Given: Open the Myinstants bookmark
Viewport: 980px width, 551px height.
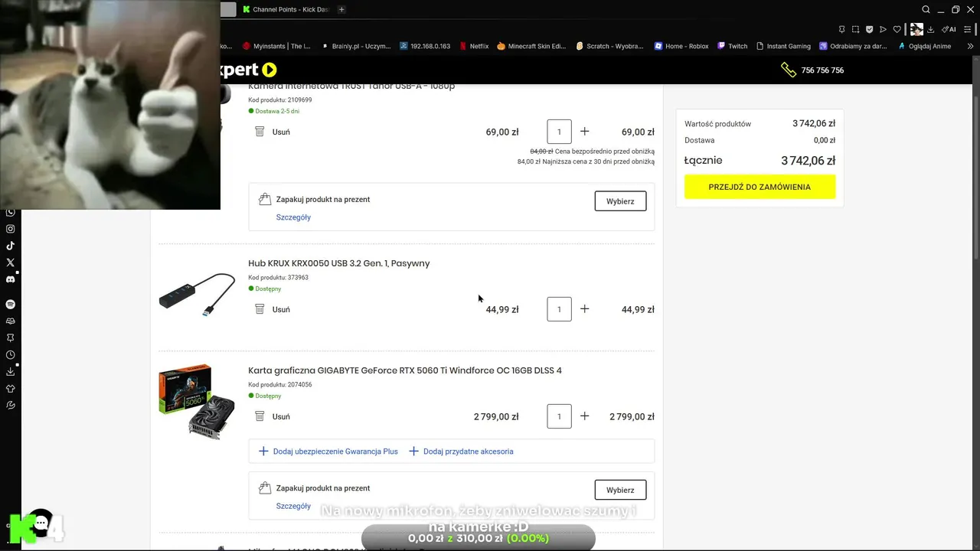Looking at the screenshot, I should click(276, 46).
